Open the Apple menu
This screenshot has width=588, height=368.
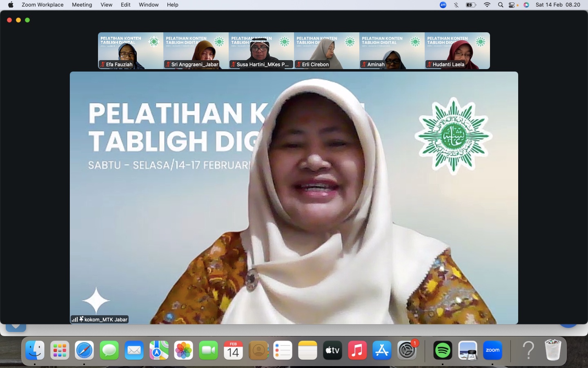pyautogui.click(x=11, y=5)
